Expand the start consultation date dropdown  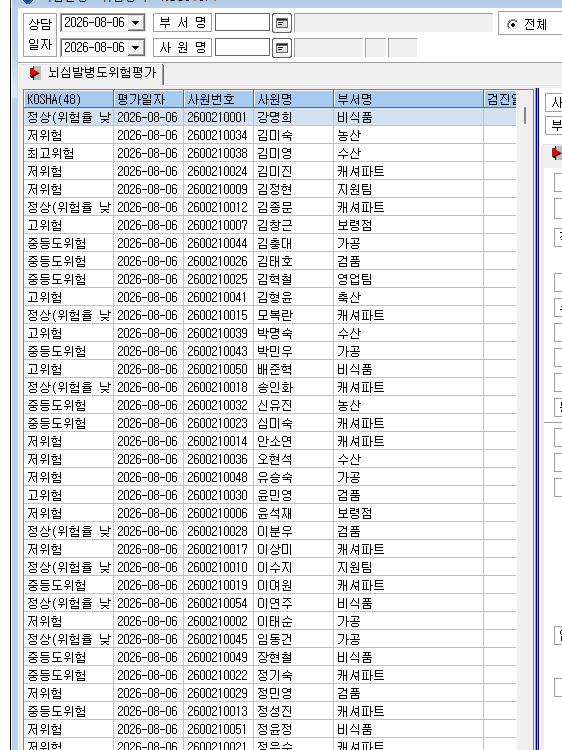136,22
